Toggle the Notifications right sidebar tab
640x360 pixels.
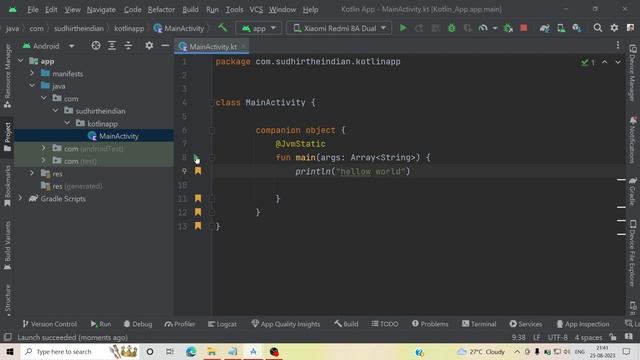[x=632, y=140]
